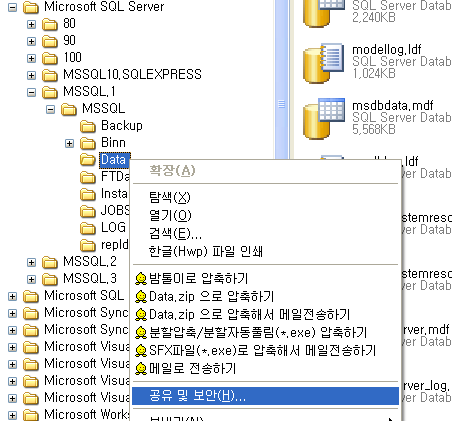Screen dimensions: 452x421
Task: Click the repldata folder icon
Action: click(x=88, y=245)
